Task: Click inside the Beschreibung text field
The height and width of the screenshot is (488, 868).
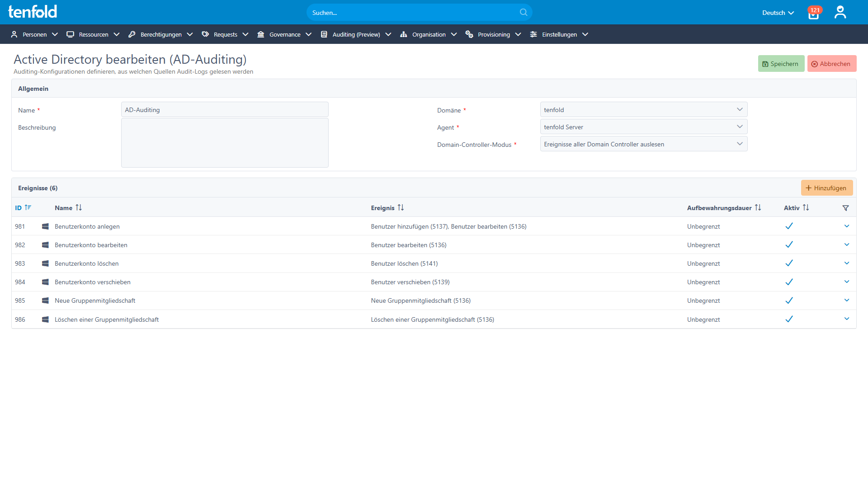Action: click(x=225, y=142)
